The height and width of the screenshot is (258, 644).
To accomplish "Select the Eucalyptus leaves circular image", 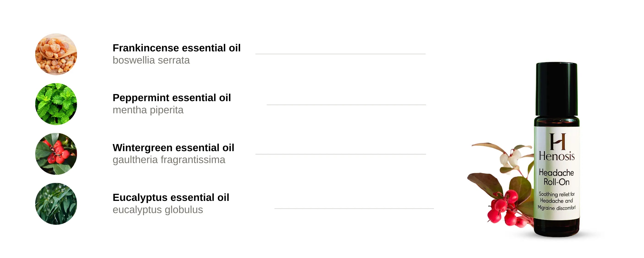I will click(56, 204).
